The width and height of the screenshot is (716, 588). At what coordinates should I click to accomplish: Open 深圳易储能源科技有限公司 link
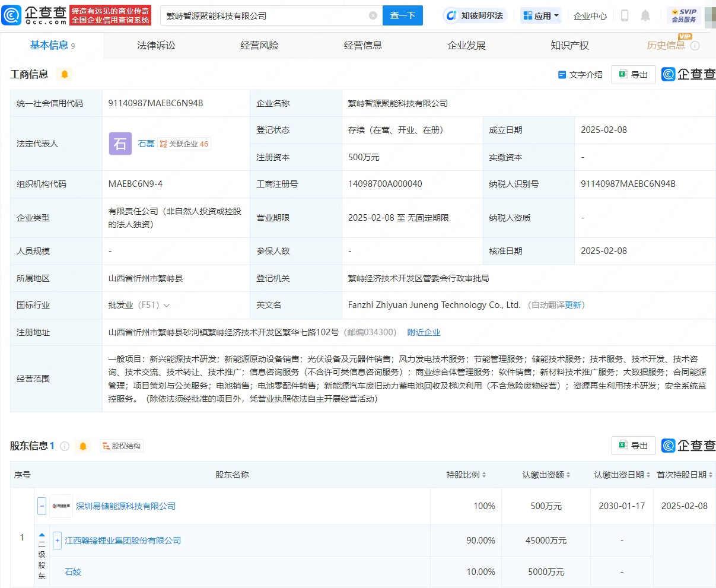[x=126, y=506]
